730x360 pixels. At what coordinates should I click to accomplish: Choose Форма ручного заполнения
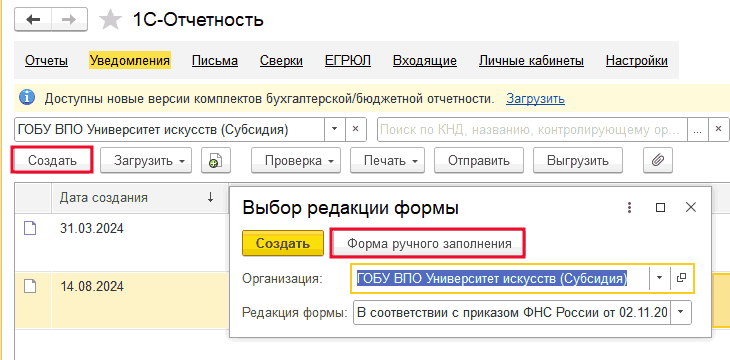pos(428,243)
